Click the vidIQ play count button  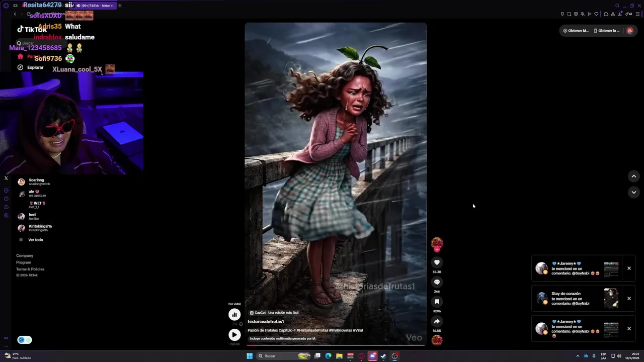(x=234, y=335)
